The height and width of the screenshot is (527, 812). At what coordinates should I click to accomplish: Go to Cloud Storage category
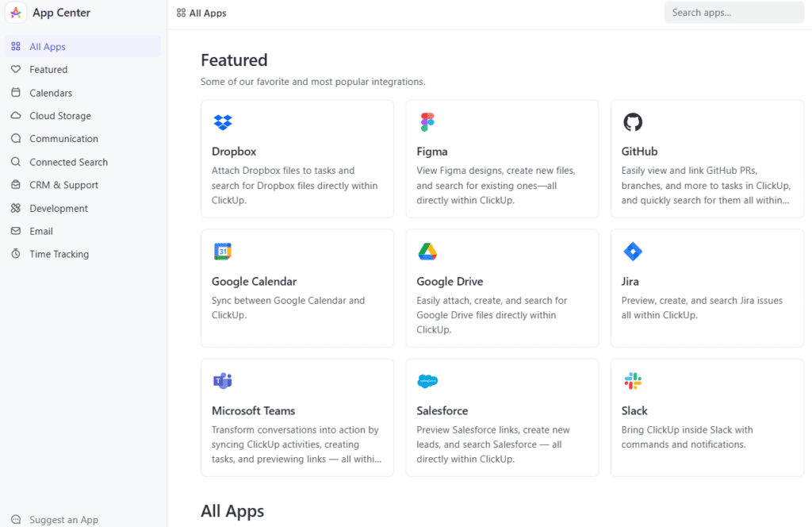tap(60, 116)
